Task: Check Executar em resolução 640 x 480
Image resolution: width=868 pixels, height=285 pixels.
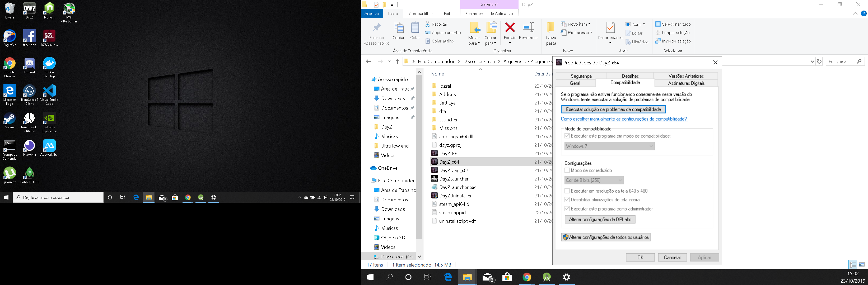Action: point(567,191)
